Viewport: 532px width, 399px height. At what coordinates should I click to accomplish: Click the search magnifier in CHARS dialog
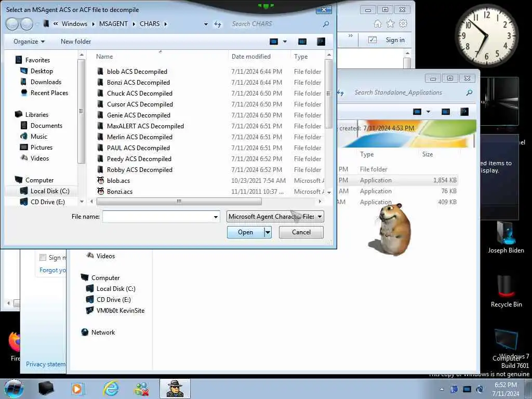point(326,24)
